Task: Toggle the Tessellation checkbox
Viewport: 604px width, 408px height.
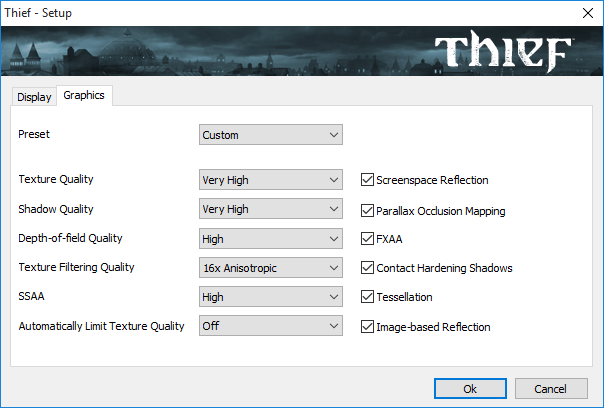Action: pos(367,297)
